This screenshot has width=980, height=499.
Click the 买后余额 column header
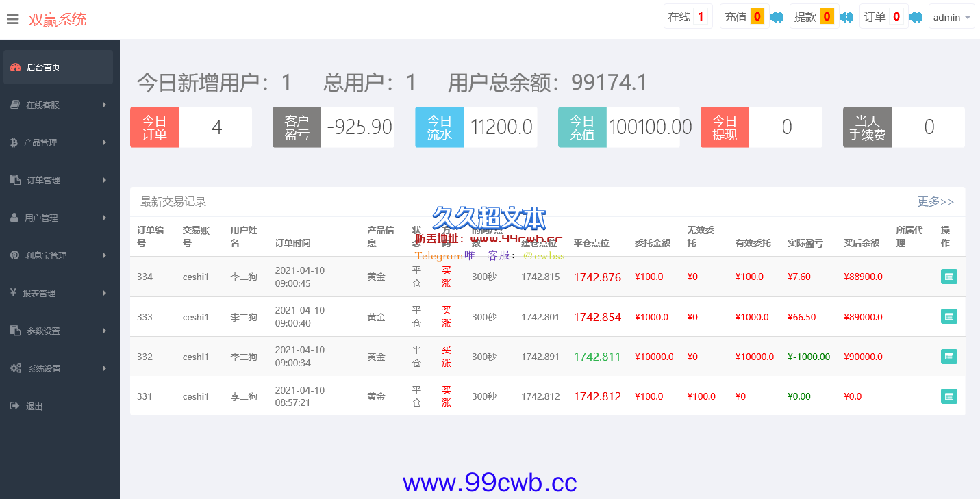coord(862,243)
